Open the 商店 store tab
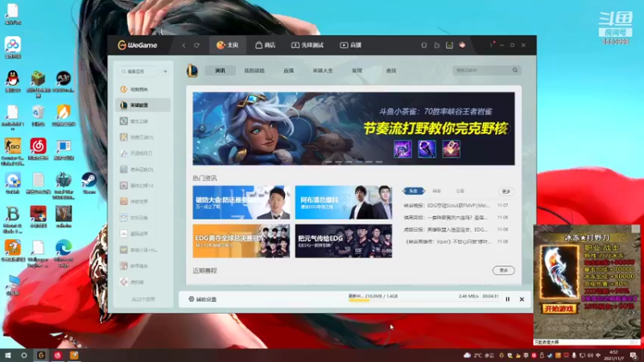Viewport: 644px width, 362px height. point(265,45)
